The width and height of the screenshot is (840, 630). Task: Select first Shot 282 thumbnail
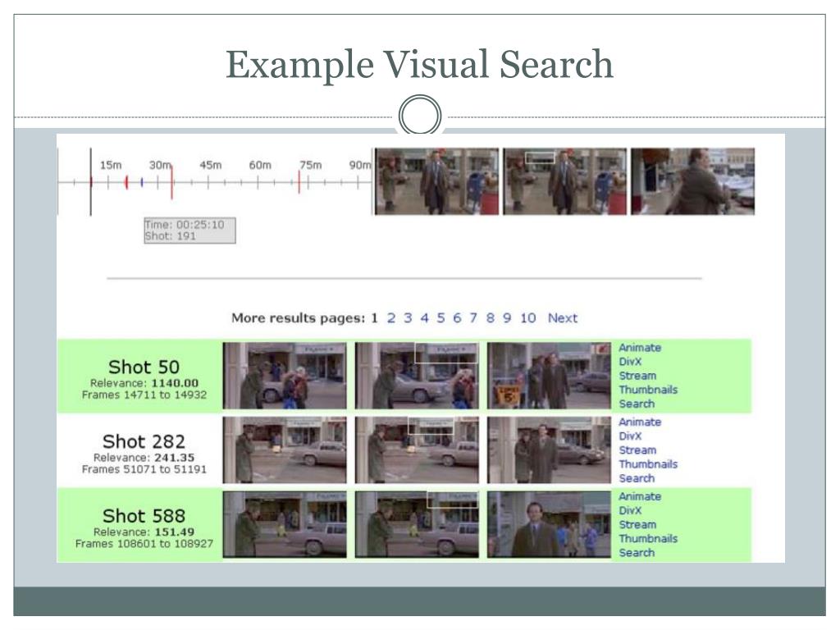point(285,450)
